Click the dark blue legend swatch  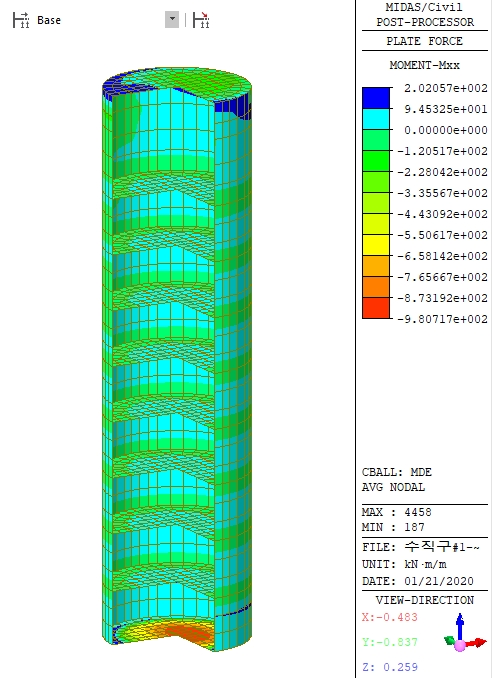376,98
